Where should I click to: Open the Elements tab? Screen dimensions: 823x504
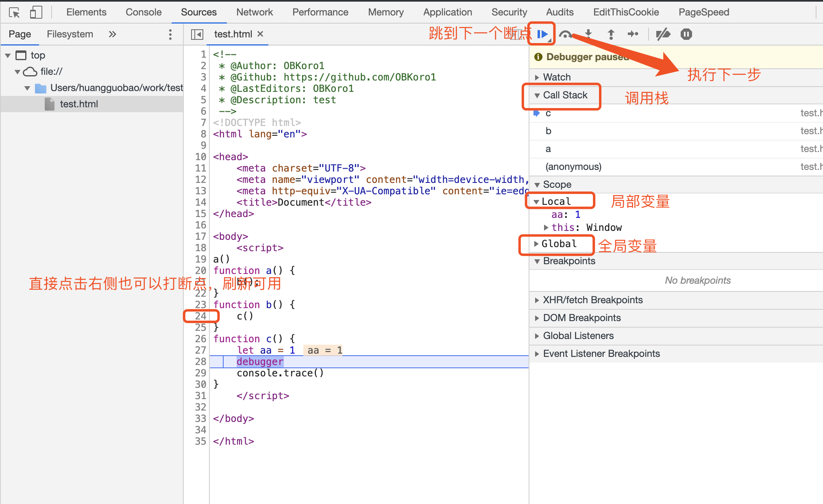(86, 12)
